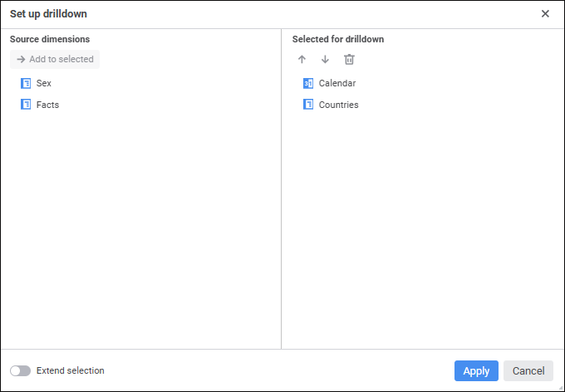
Task: Click the Calendar dimension icon
Action: coord(308,83)
